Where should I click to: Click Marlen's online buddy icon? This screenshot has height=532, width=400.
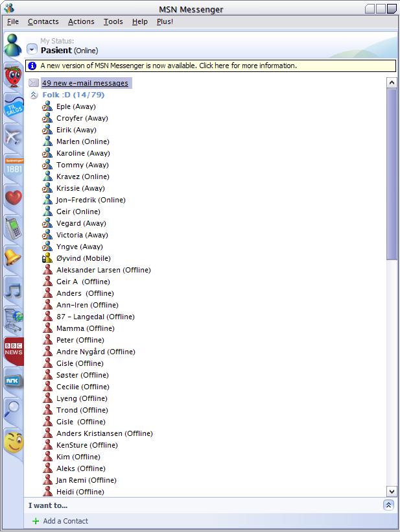click(47, 141)
